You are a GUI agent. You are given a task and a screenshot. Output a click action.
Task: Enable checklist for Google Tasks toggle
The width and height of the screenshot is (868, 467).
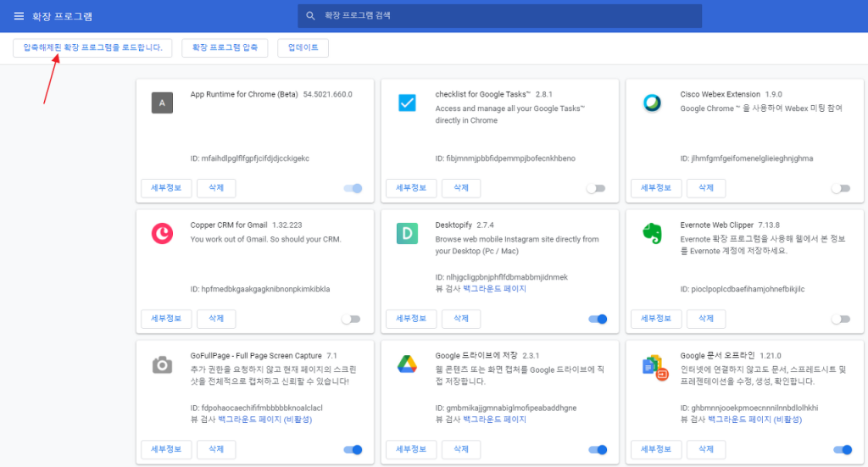tap(596, 188)
